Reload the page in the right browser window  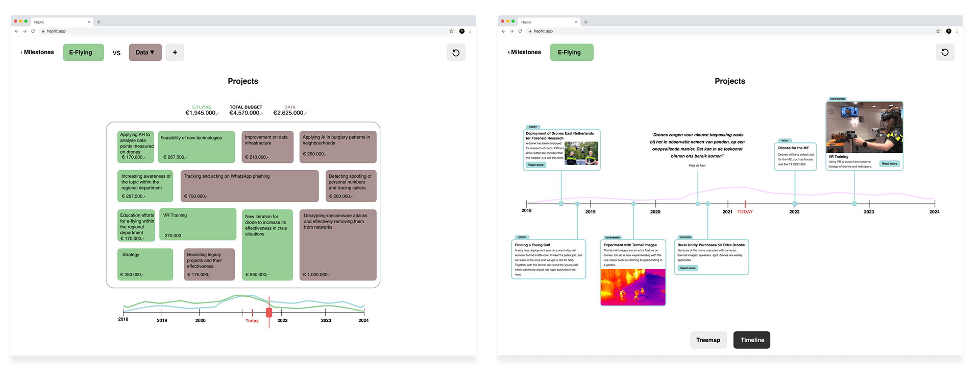pos(520,31)
